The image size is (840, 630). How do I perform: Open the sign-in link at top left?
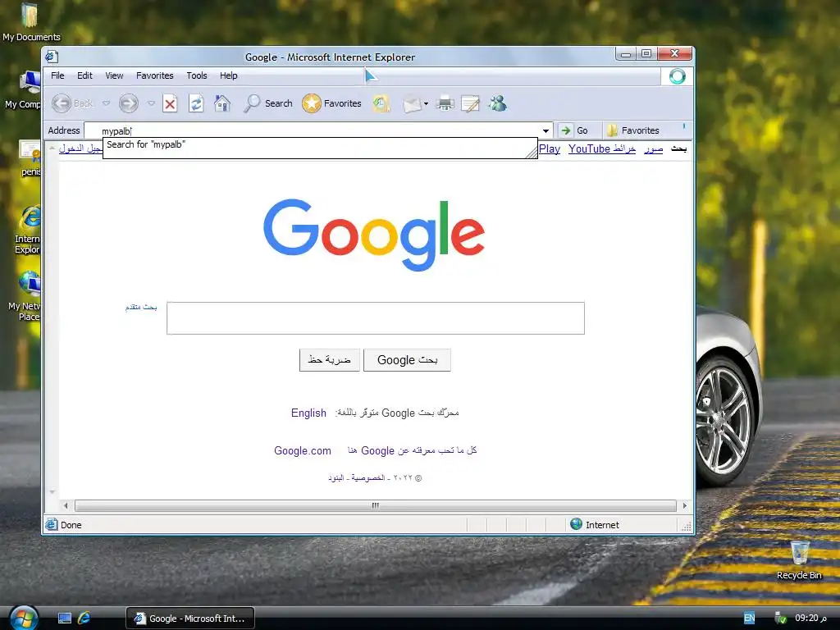click(80, 148)
